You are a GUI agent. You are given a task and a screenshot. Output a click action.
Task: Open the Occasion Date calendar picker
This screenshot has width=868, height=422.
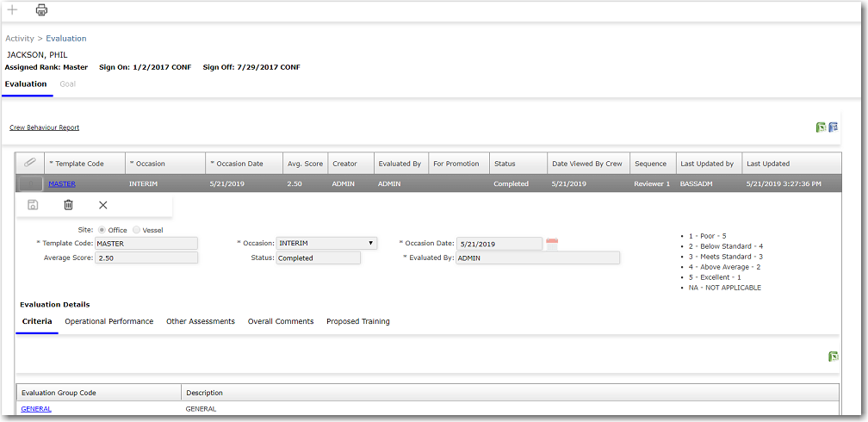pos(552,244)
